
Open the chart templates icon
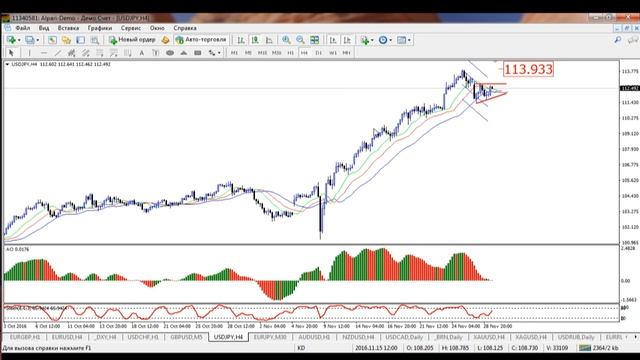402,40
